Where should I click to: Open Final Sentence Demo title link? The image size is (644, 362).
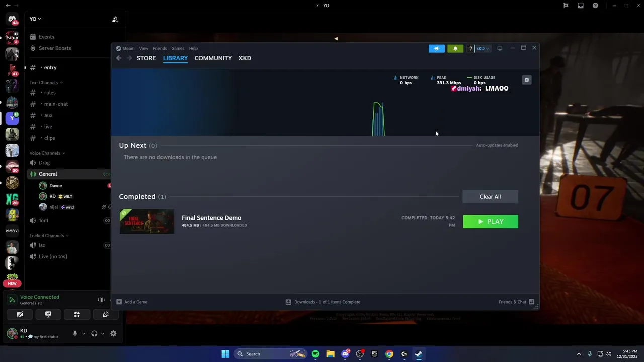pyautogui.click(x=211, y=218)
